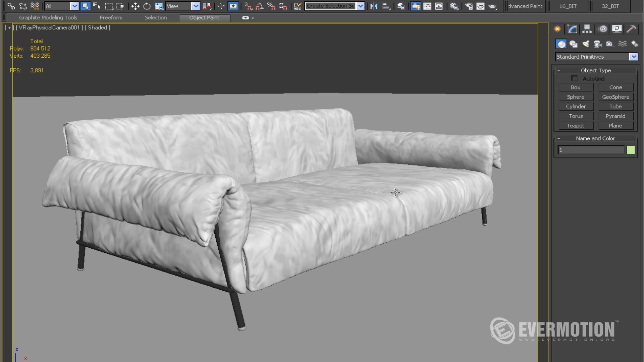
Task: Open Edit Named Selection Sets
Action: (297, 6)
